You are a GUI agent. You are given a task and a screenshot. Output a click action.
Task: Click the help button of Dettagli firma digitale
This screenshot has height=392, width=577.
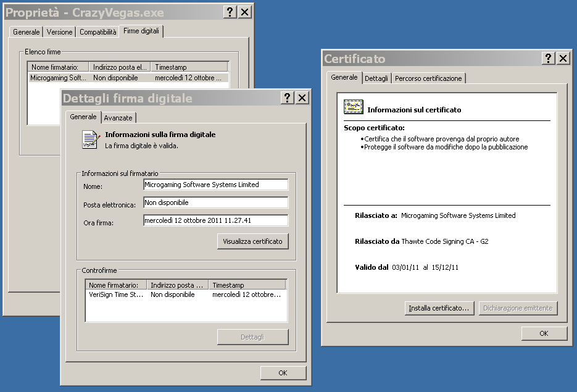click(288, 98)
